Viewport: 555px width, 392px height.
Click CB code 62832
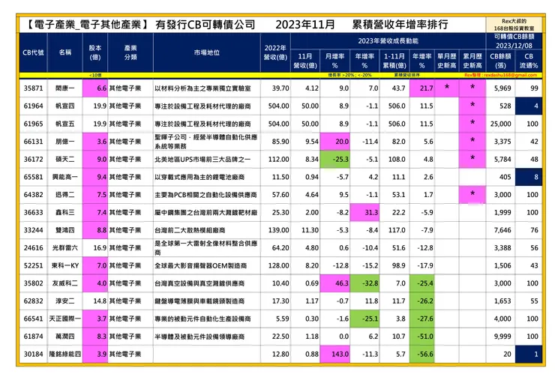(x=33, y=301)
